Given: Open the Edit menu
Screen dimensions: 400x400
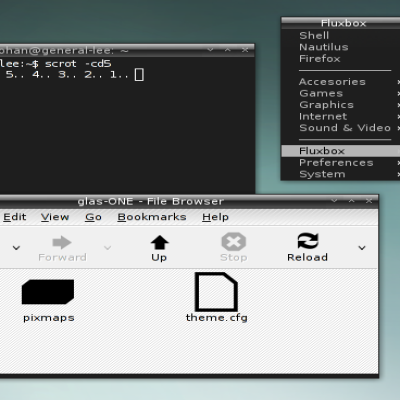Looking at the screenshot, I should (x=14, y=217).
